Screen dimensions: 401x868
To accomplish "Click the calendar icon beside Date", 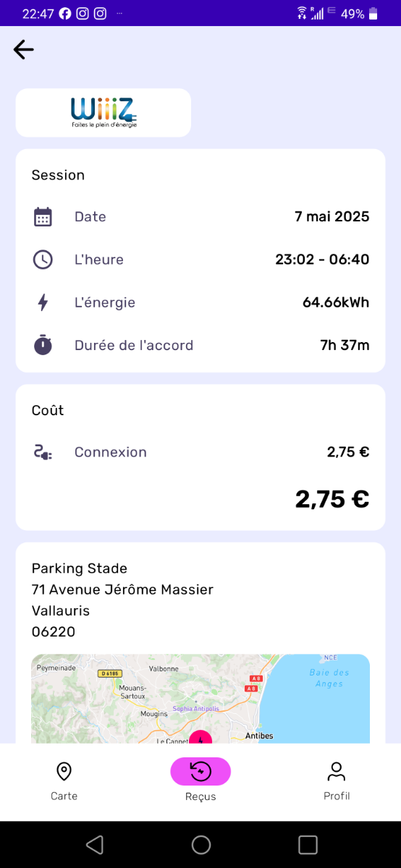I will tap(43, 217).
